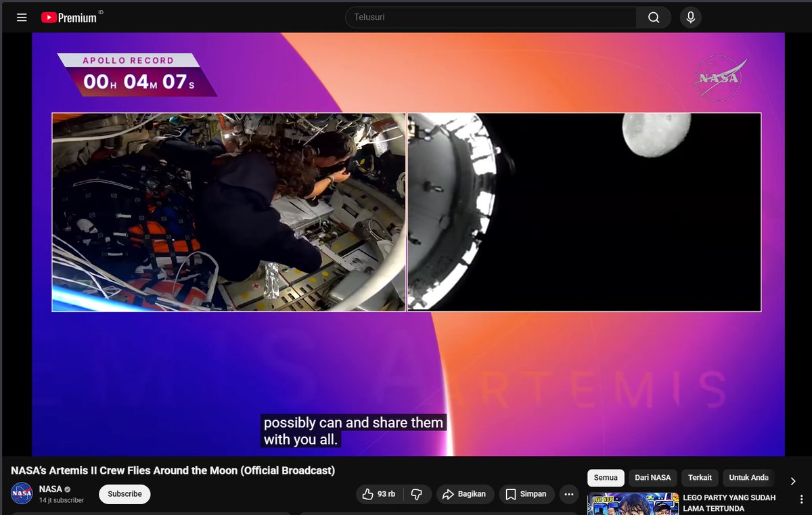The width and height of the screenshot is (812, 515).
Task: Open the NASA channel name link
Action: pyautogui.click(x=51, y=489)
